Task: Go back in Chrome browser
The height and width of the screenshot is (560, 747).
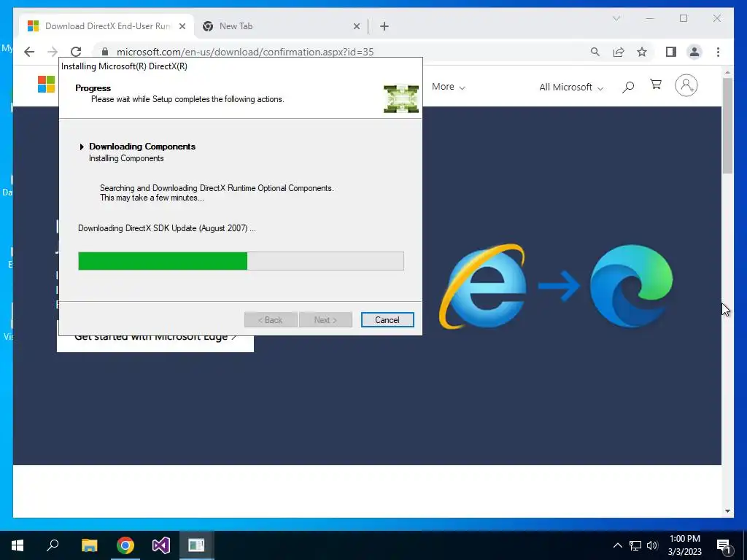Action: 29,52
